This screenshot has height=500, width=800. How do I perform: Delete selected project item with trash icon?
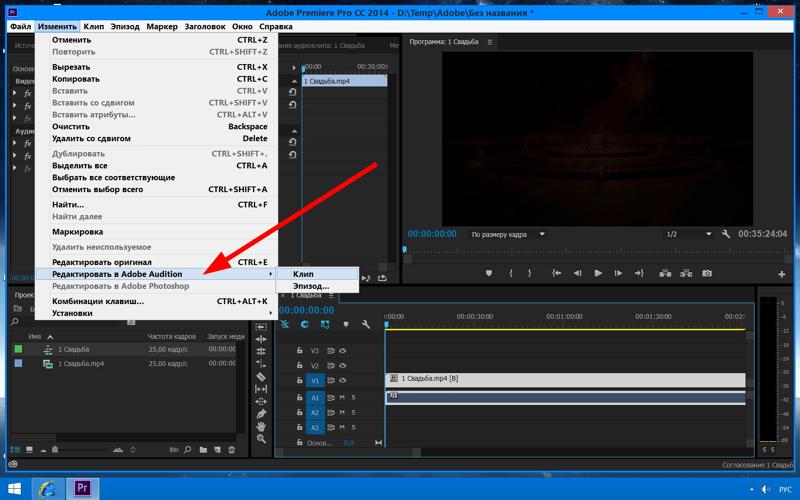(232, 449)
